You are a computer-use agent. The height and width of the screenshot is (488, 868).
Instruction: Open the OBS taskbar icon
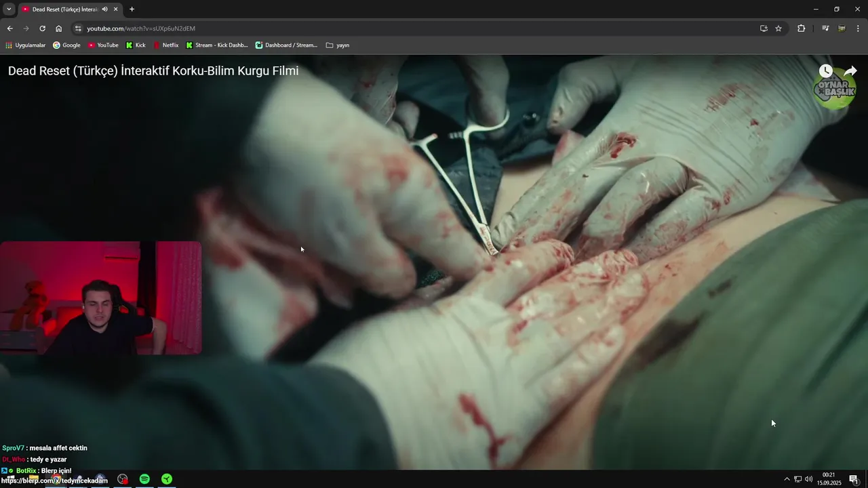[x=122, y=479]
